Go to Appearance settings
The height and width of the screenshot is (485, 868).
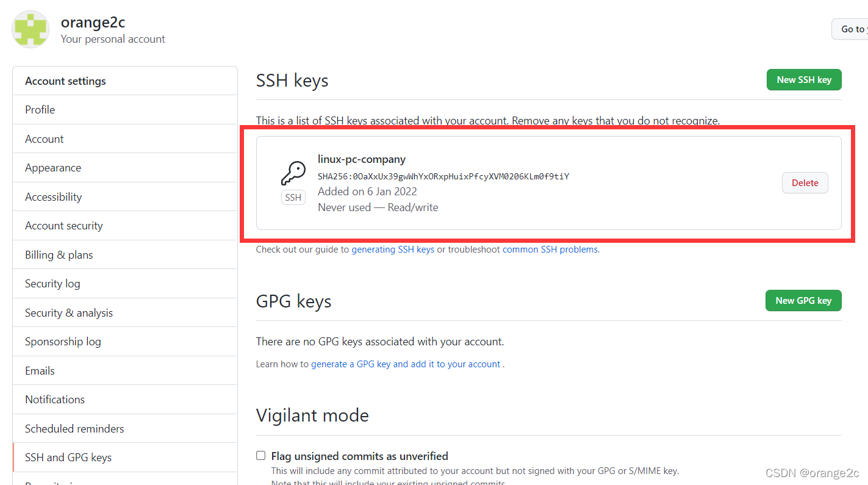point(125,168)
